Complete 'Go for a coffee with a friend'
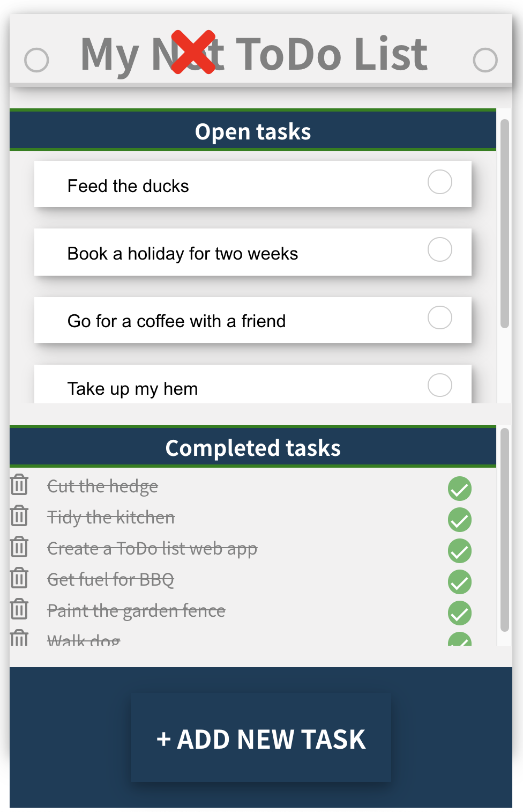 [440, 318]
